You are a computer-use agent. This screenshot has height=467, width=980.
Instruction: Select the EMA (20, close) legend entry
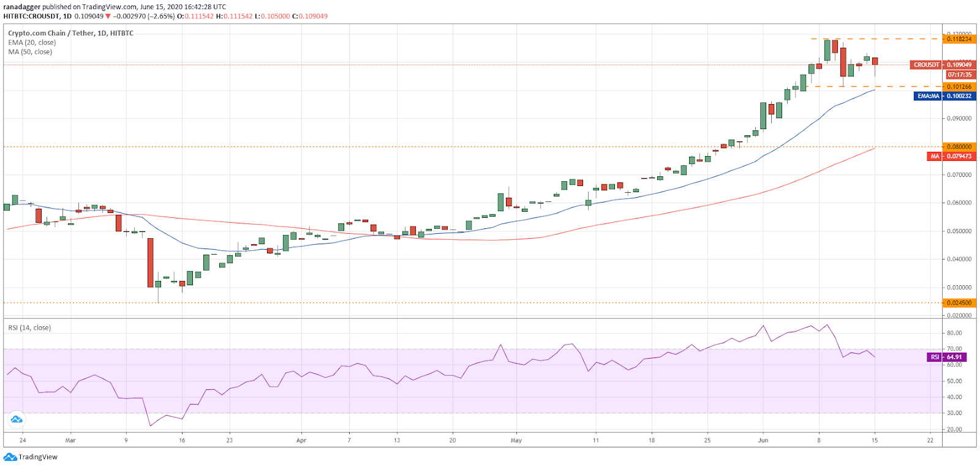click(x=32, y=42)
